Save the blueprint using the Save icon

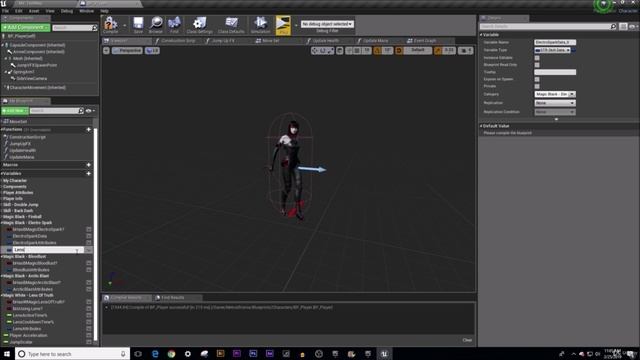(138, 25)
